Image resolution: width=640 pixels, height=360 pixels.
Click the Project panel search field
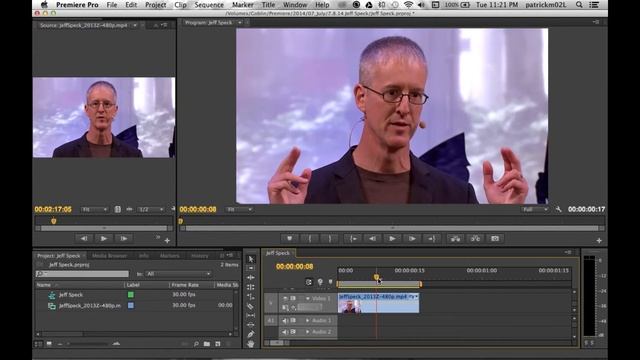[82, 274]
